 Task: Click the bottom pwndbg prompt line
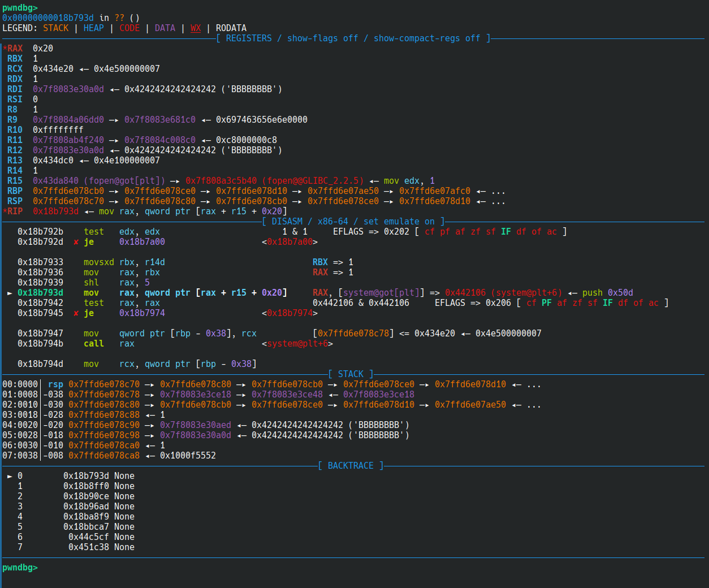20,568
